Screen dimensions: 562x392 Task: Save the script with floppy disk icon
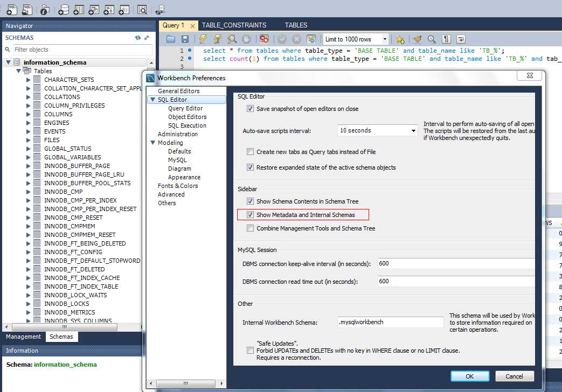[185, 39]
